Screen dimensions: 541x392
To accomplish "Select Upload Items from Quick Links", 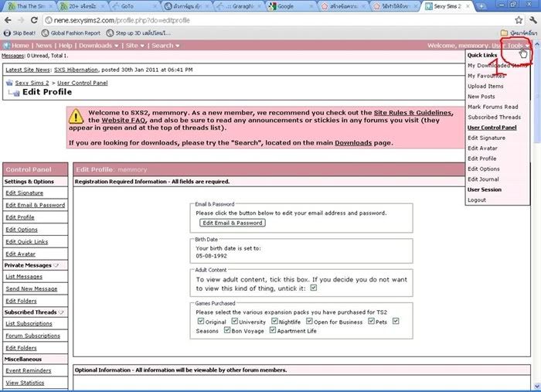I will pos(485,87).
